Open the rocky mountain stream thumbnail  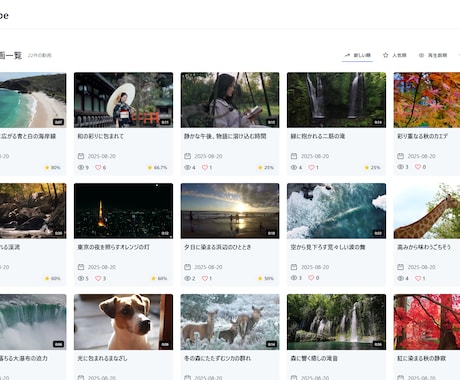(33, 211)
